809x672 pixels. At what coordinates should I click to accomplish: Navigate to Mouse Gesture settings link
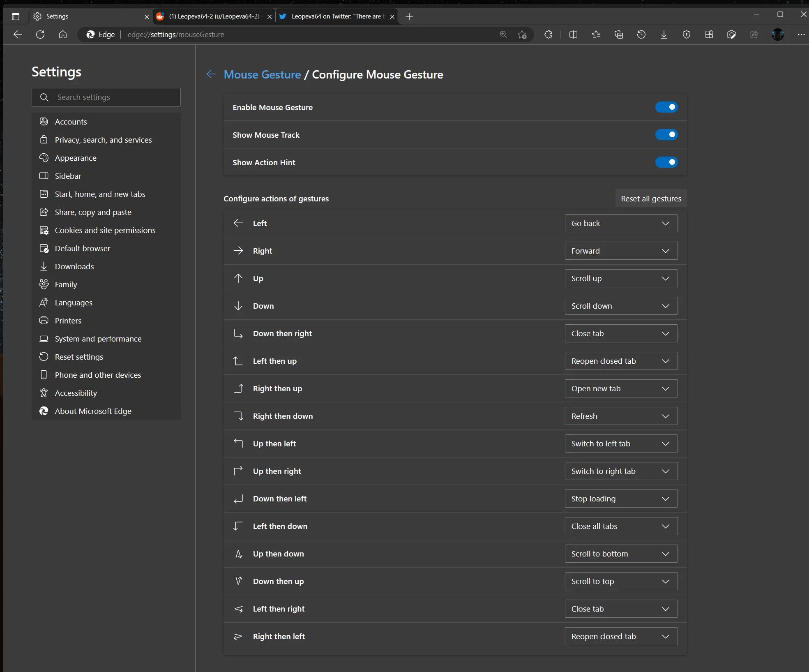[x=262, y=74]
